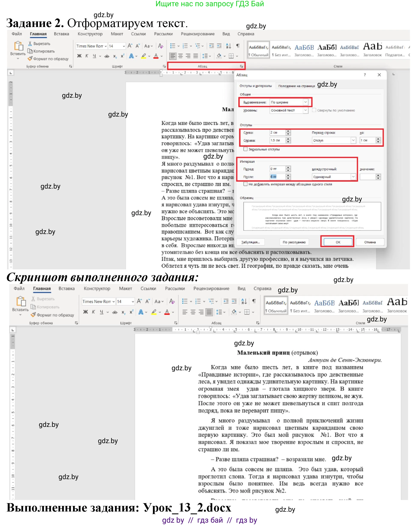Open the font color picker

click(x=156, y=56)
